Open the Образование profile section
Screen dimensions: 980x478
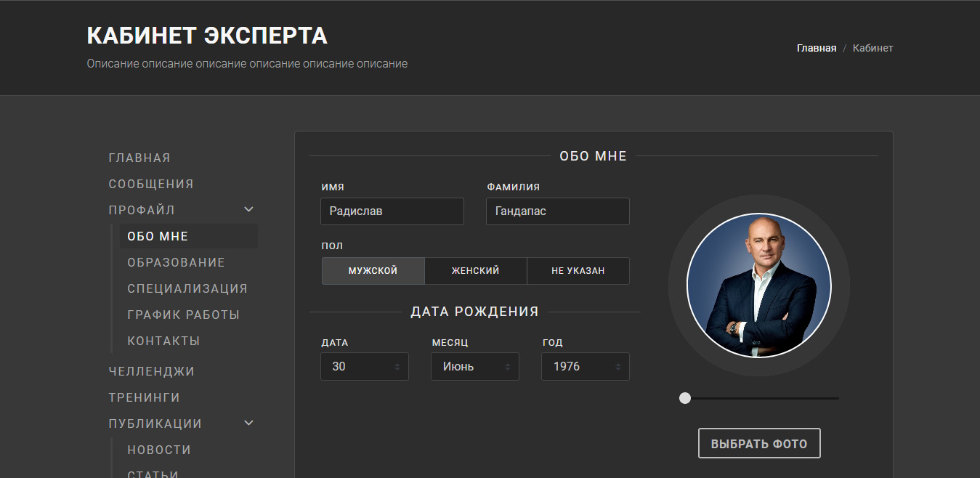point(176,263)
